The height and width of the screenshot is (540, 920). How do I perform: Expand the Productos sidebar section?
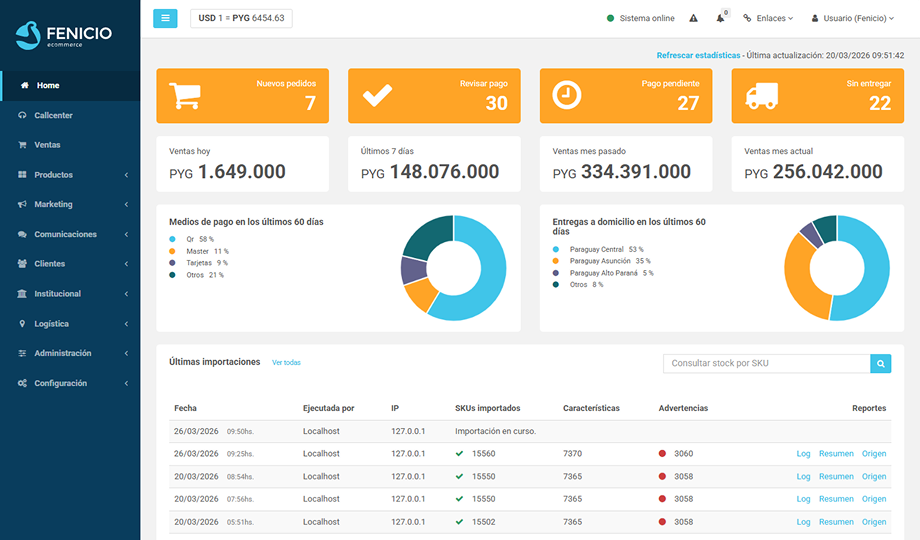coord(54,175)
